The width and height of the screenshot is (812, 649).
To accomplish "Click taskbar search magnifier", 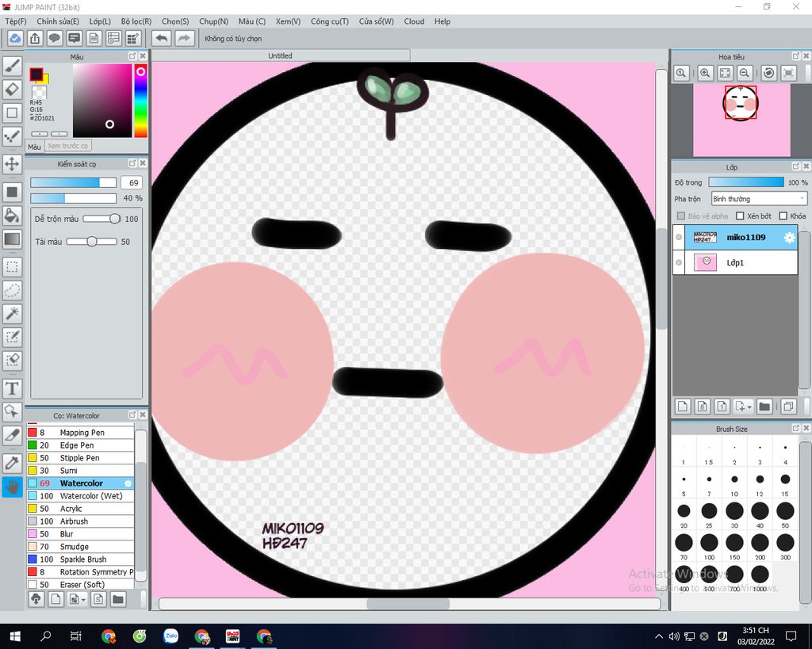I will (46, 636).
